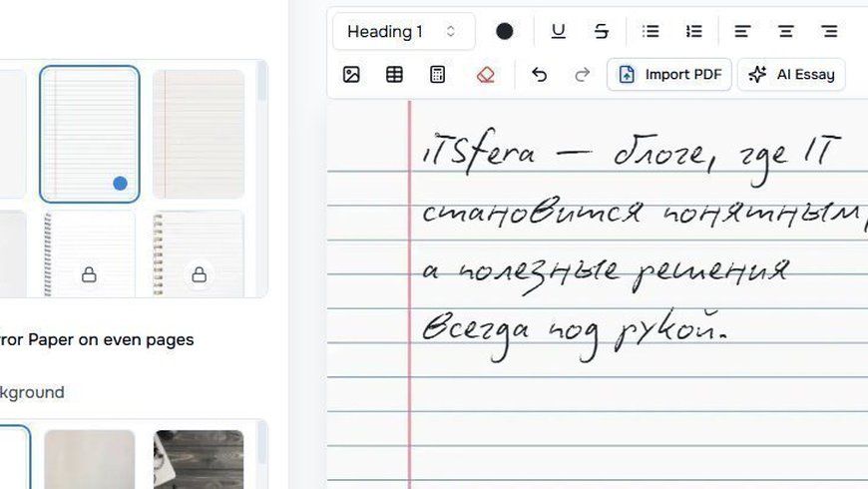Viewport: 868px width, 489px height.
Task: Click the Import PDF button
Action: 669,74
